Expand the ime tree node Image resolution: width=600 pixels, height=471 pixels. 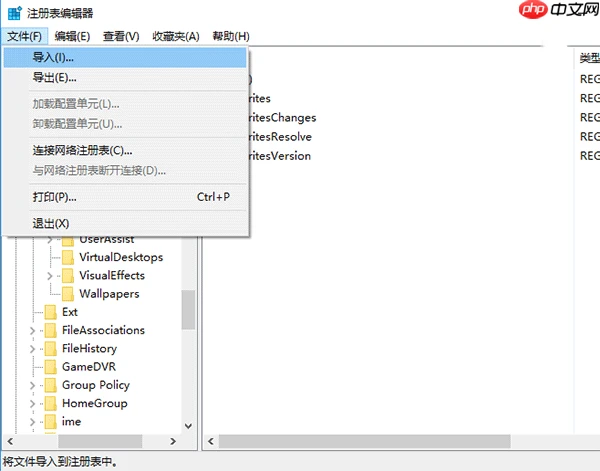click(x=33, y=422)
